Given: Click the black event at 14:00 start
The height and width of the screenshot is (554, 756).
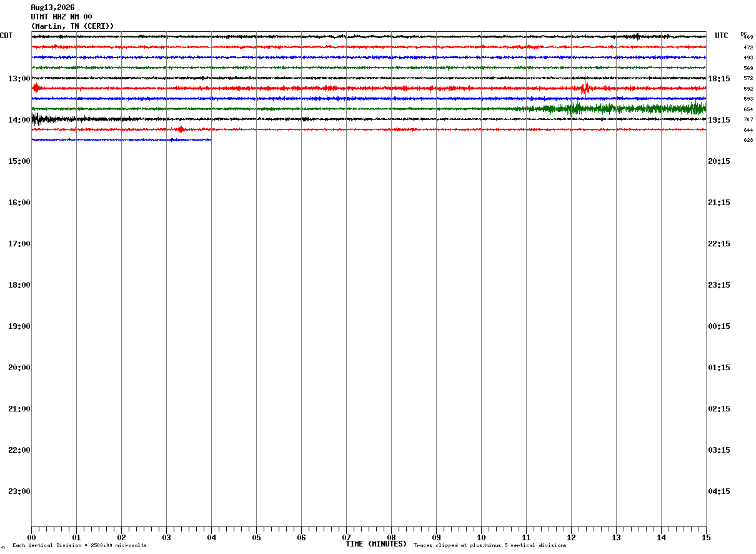Looking at the screenshot, I should pos(44,119).
